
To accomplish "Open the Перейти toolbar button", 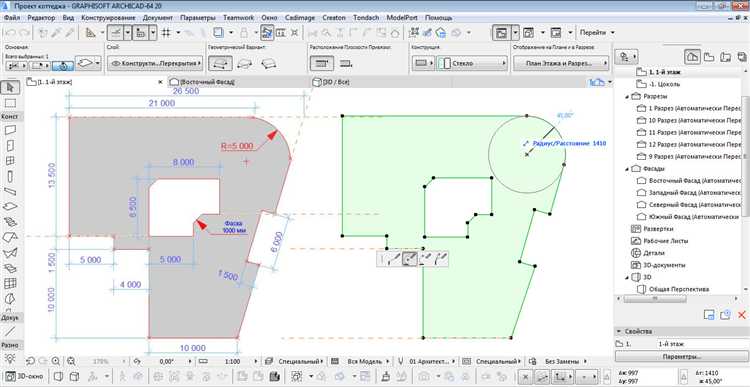I will click(x=596, y=33).
